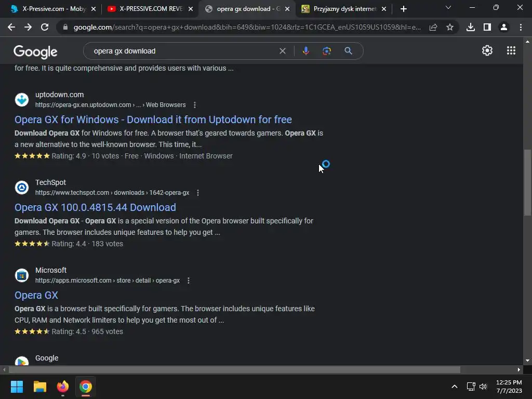Screen dimensions: 532x399
Task: Switch to the Przyjazny dysk internet tab
Action: click(345, 9)
